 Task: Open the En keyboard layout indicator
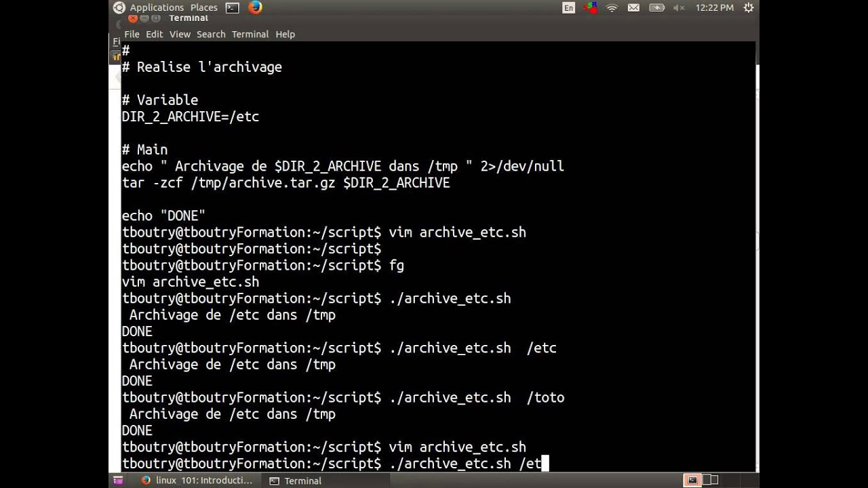(568, 7)
